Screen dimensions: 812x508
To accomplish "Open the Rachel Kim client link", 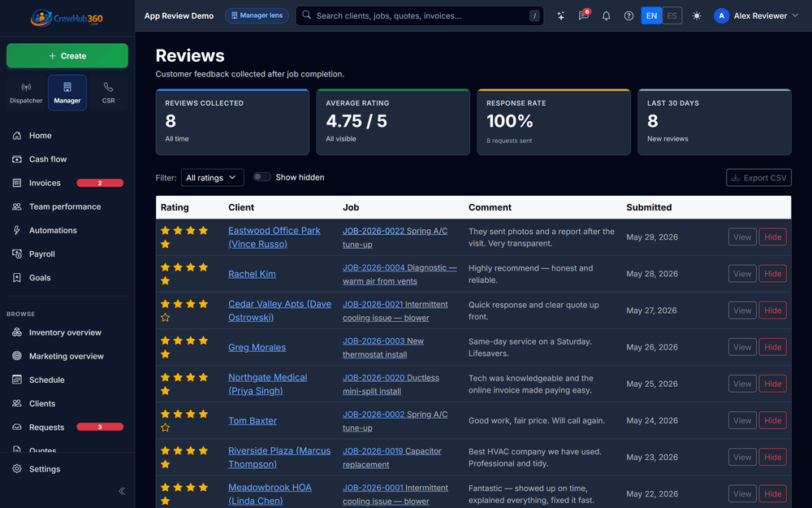I will tap(252, 274).
